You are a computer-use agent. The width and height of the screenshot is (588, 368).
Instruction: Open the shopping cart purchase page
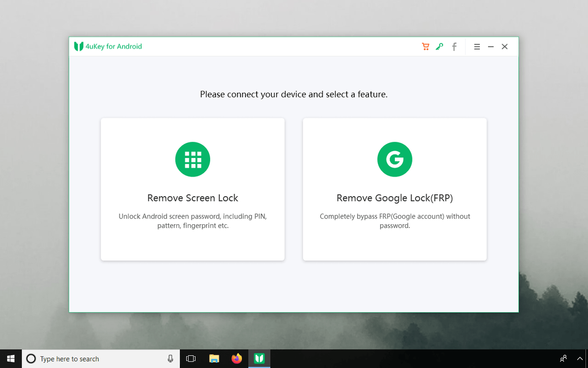pos(425,46)
